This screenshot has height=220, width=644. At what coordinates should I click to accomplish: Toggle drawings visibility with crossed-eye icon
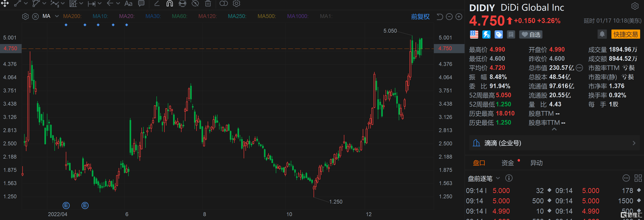pos(195,3)
